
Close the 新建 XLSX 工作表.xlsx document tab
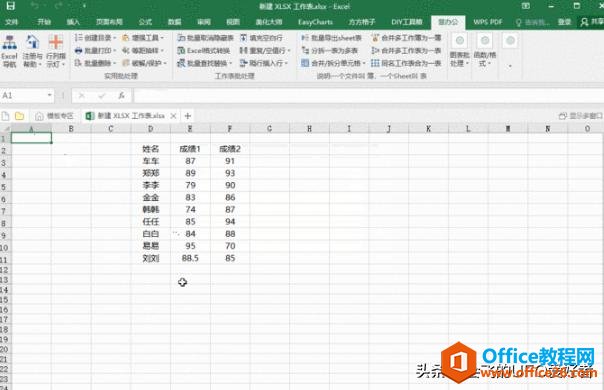point(173,116)
